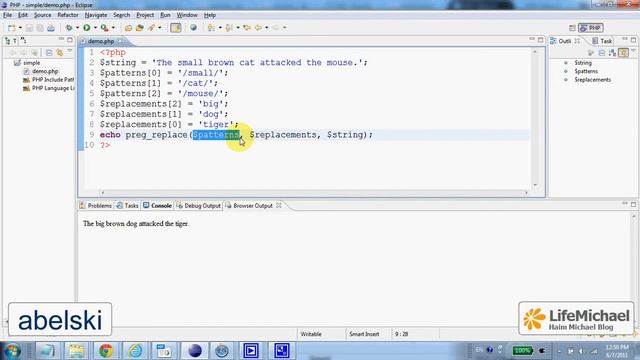Image resolution: width=640 pixels, height=360 pixels.
Task: Open Google Chrome from taskbar
Action: pyautogui.click(x=106, y=351)
